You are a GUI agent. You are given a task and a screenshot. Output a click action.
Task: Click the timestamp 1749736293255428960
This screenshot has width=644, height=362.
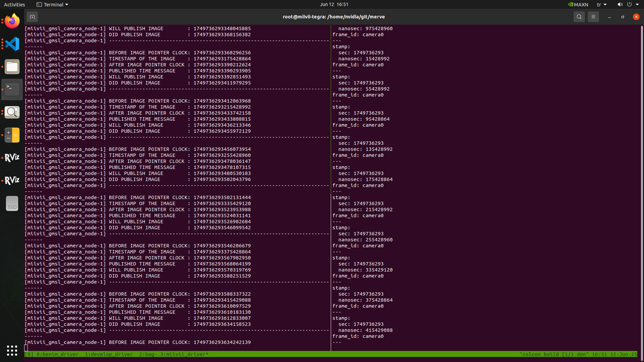(x=222, y=155)
